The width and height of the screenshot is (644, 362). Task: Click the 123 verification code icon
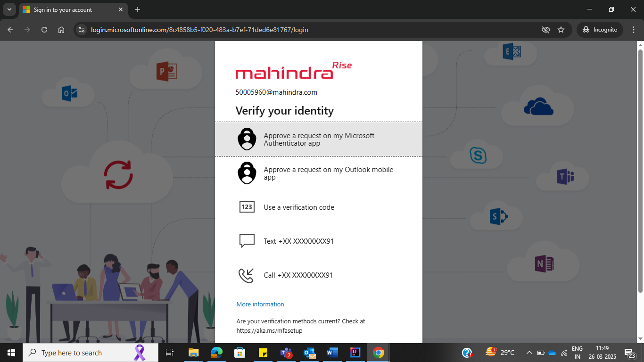click(x=247, y=207)
